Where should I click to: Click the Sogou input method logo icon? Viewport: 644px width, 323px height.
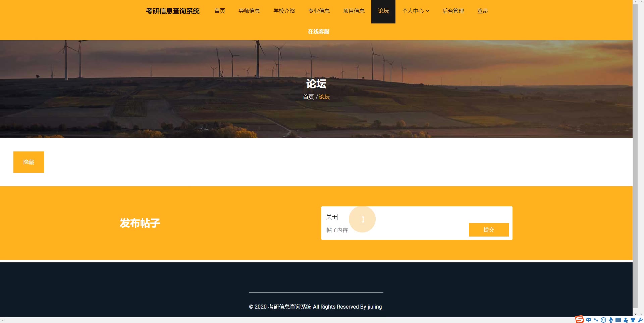(580, 319)
